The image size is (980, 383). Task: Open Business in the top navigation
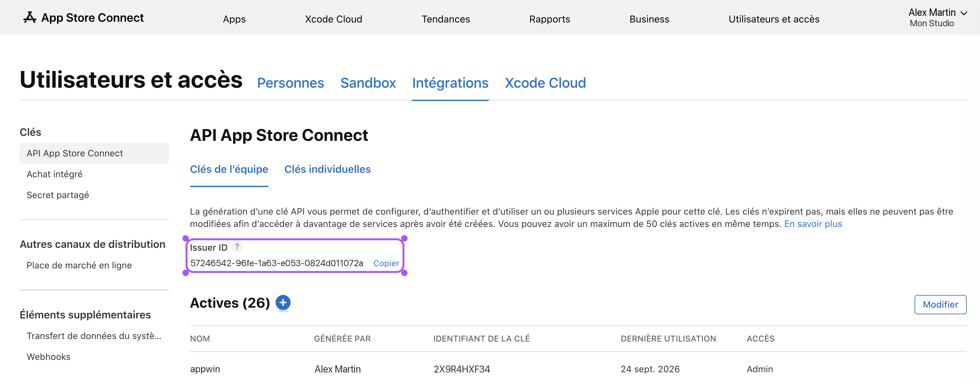[x=649, y=19]
